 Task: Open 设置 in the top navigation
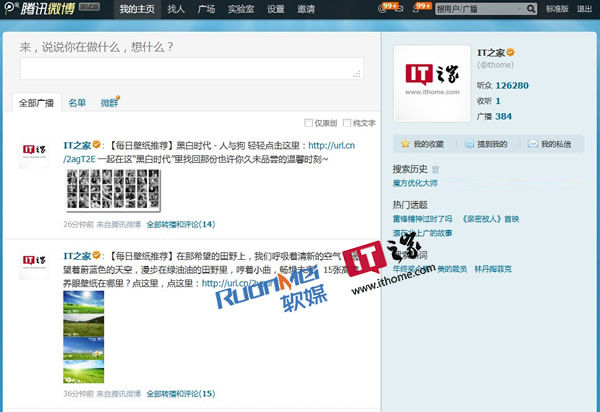click(276, 9)
